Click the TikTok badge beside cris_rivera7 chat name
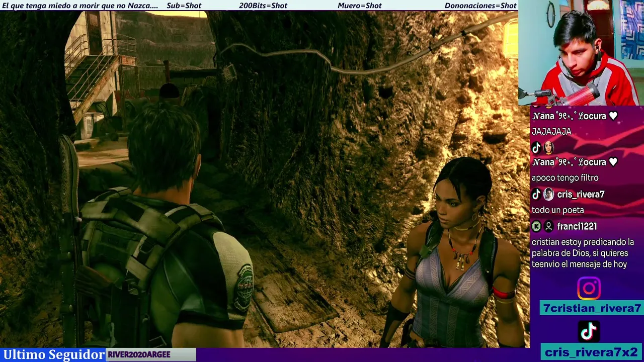 536,194
